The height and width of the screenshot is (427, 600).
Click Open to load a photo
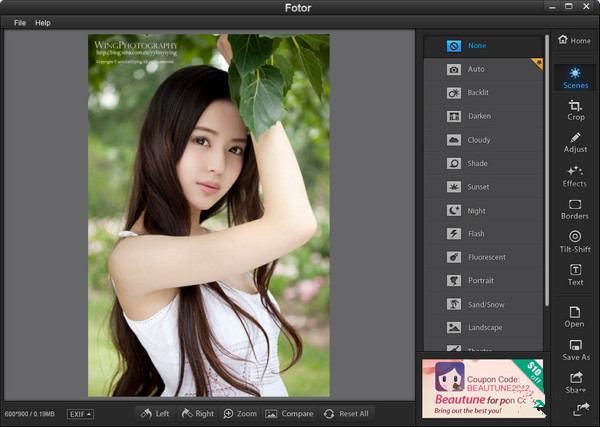tap(574, 317)
